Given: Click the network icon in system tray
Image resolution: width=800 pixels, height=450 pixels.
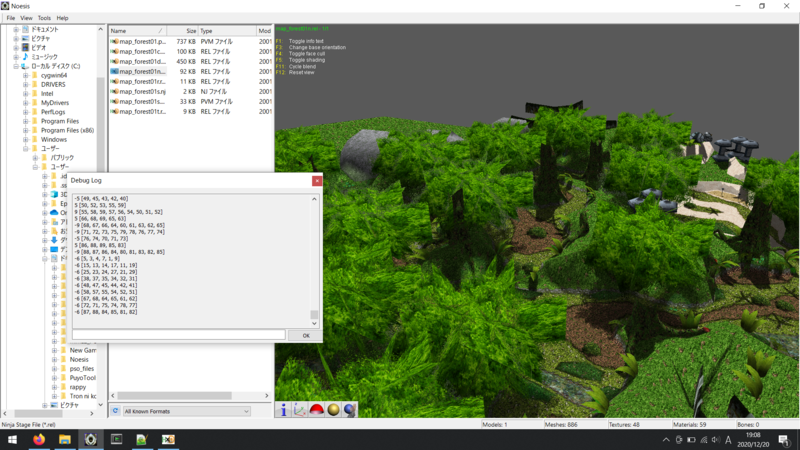Looking at the screenshot, I should [x=704, y=440].
